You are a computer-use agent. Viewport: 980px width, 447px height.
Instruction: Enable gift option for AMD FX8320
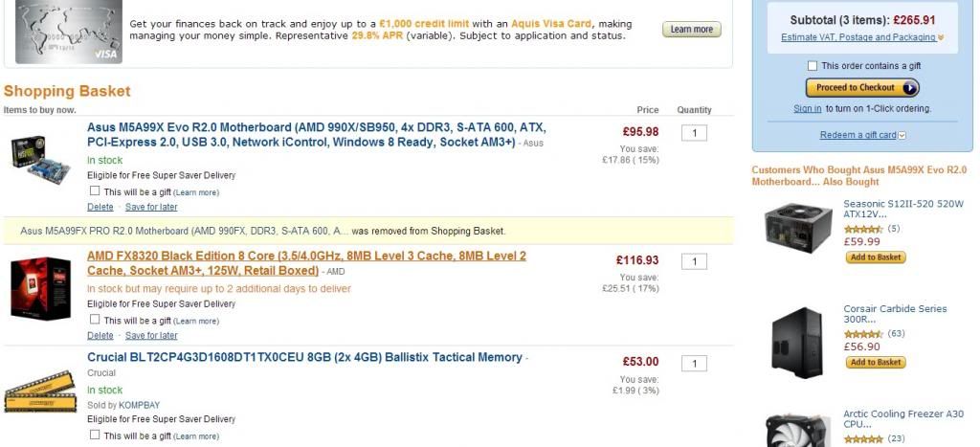pyautogui.click(x=95, y=321)
